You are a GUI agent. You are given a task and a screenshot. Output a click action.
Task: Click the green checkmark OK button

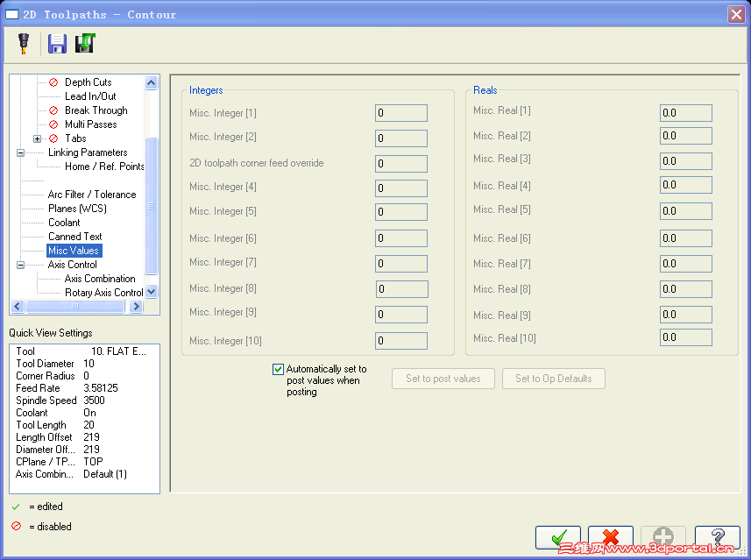[558, 537]
